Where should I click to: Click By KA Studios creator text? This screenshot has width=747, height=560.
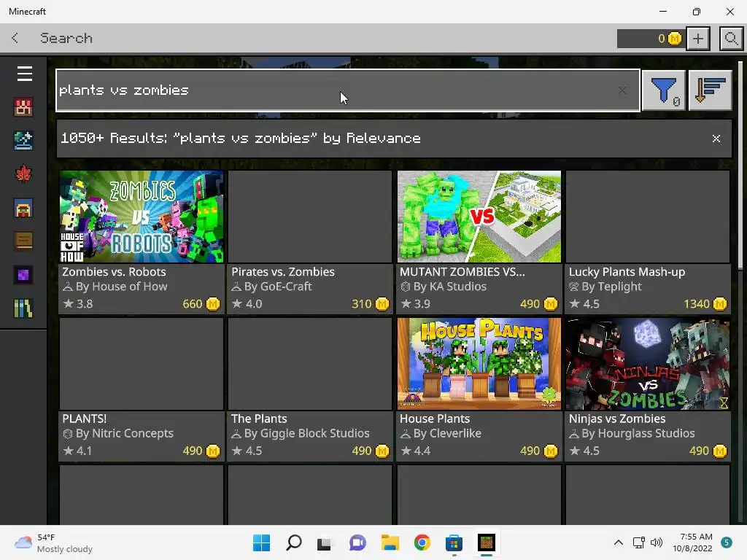click(x=449, y=287)
